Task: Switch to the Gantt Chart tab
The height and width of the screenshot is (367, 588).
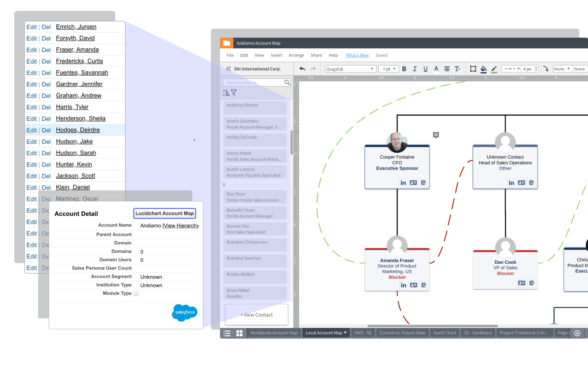Action: pos(444,333)
